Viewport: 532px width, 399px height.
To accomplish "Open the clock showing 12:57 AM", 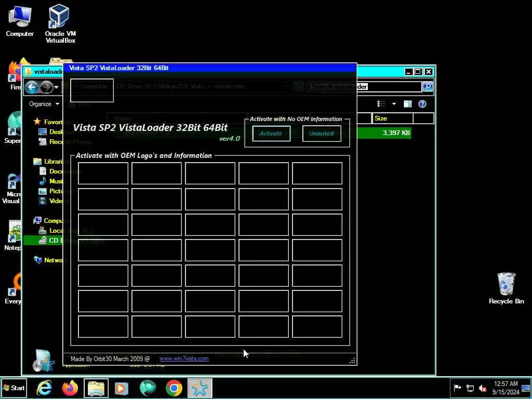I will point(506,388).
